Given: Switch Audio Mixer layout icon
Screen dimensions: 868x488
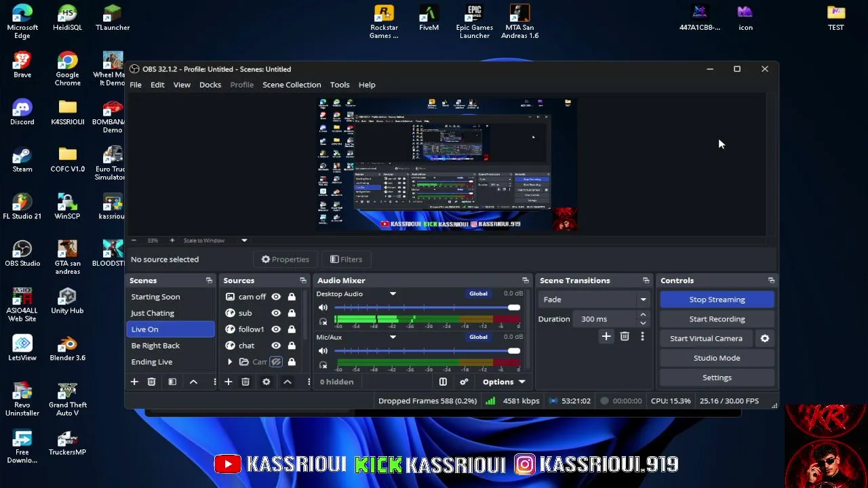Looking at the screenshot, I should pyautogui.click(x=443, y=382).
